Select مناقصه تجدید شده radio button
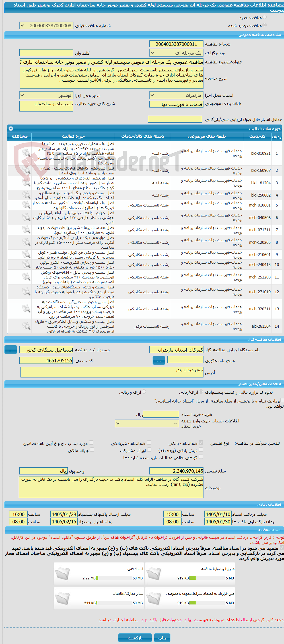Image resolution: width=284 pixels, height=644 pixels. pos(265,25)
